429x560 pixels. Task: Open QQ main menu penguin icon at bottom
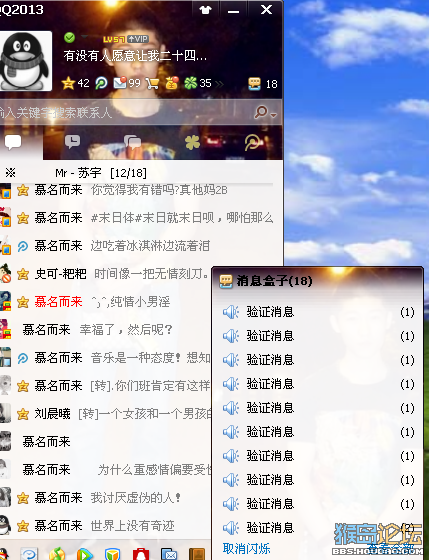pyautogui.click(x=4, y=554)
